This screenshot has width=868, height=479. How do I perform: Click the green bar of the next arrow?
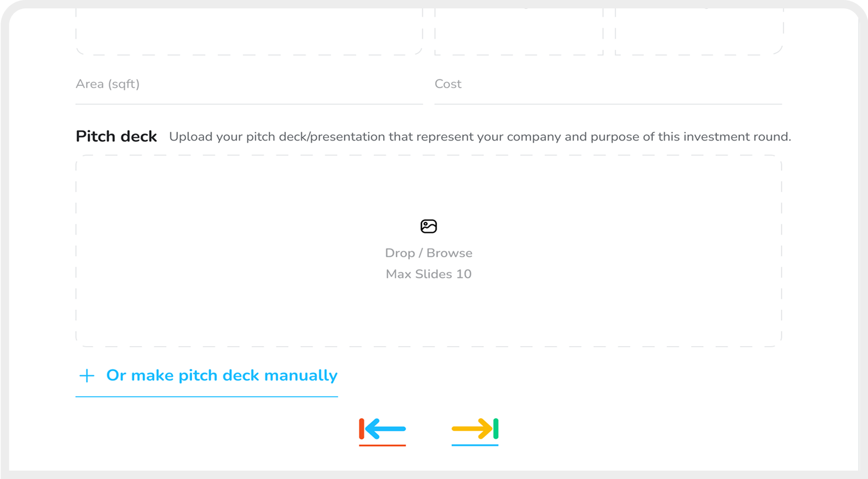point(496,429)
